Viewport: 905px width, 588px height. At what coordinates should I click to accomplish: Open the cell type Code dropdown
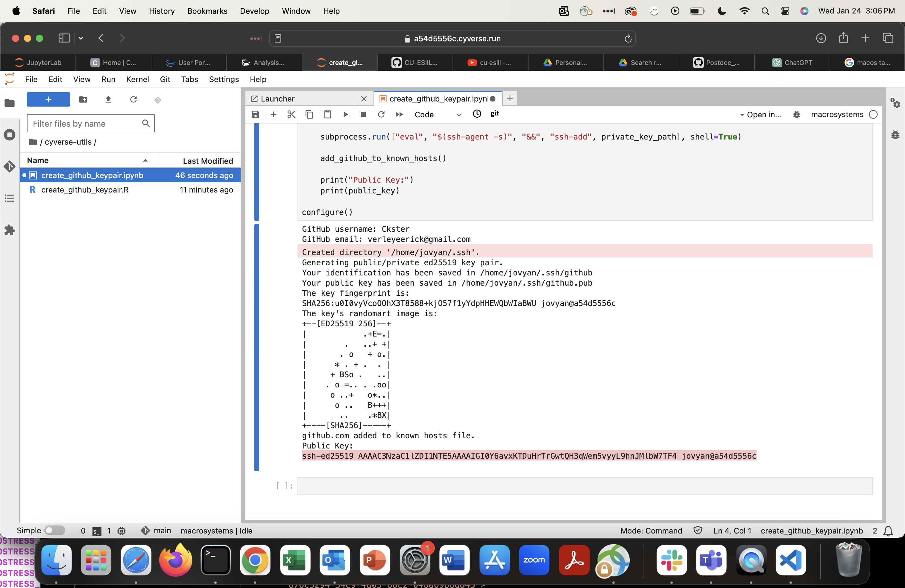pos(438,114)
